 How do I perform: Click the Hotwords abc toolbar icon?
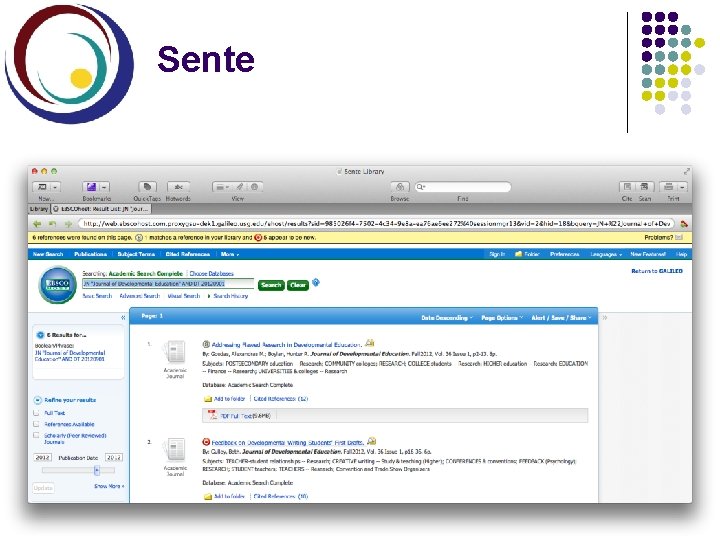(178, 187)
